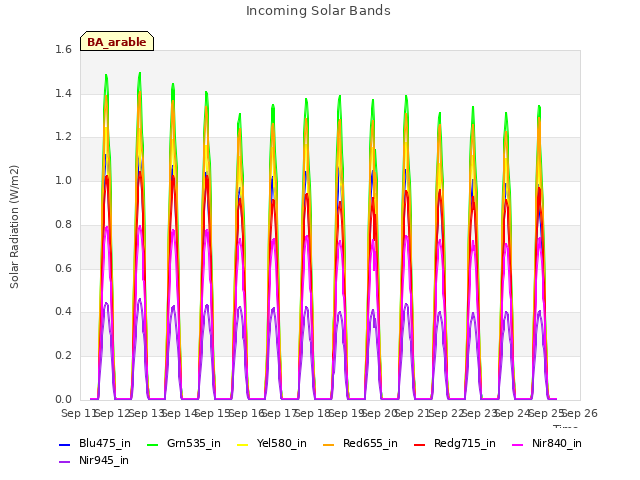Click the Incoming Solar Bands chart title

[x=318, y=11]
